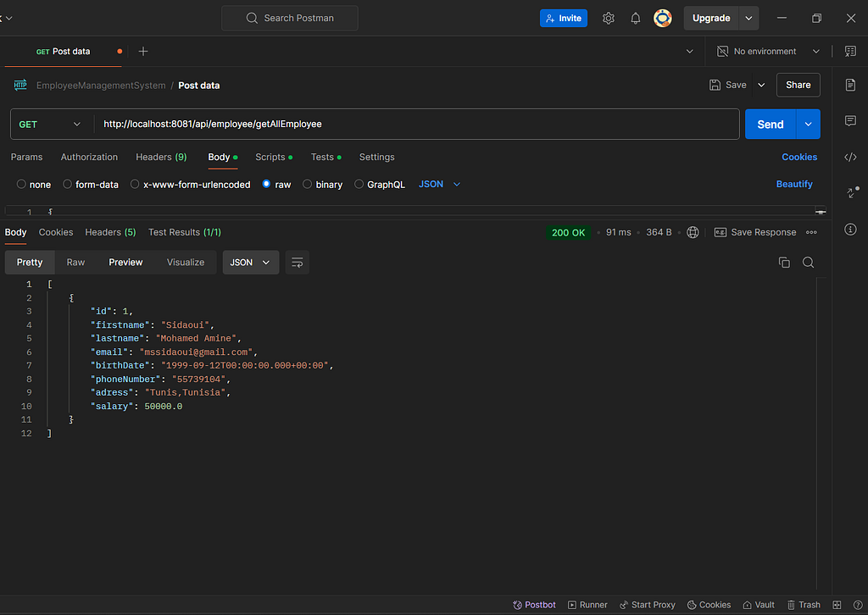Image resolution: width=868 pixels, height=615 pixels.
Task: Switch to the Authorization tab
Action: 89,157
